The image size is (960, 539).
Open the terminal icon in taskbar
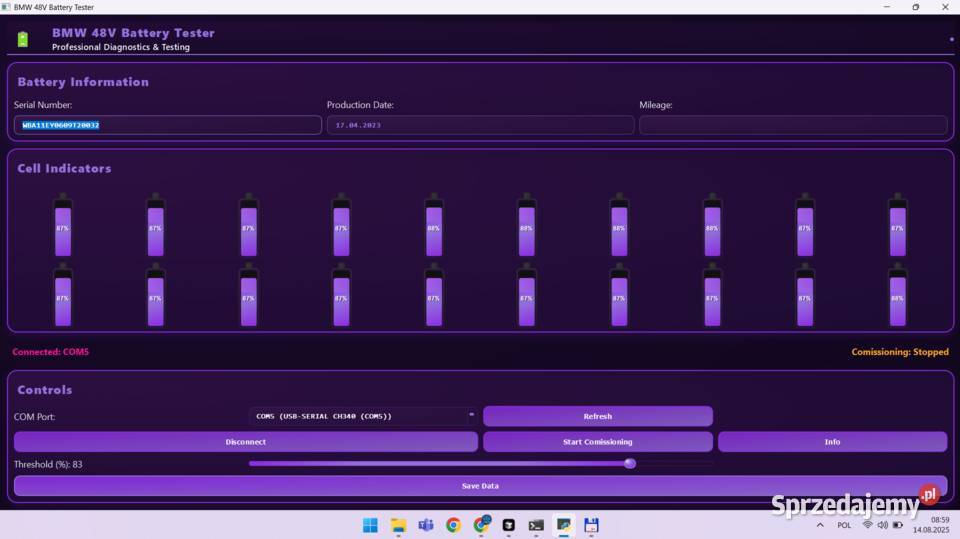(536, 525)
